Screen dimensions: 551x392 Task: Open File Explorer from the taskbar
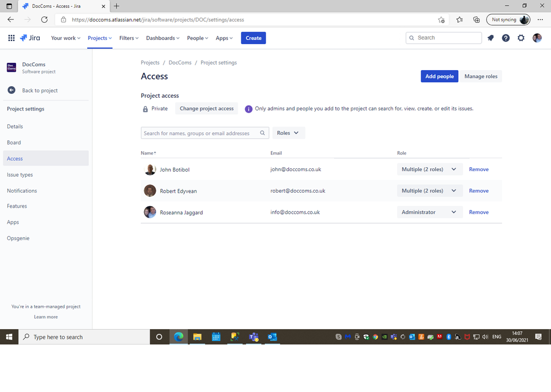[197, 337]
